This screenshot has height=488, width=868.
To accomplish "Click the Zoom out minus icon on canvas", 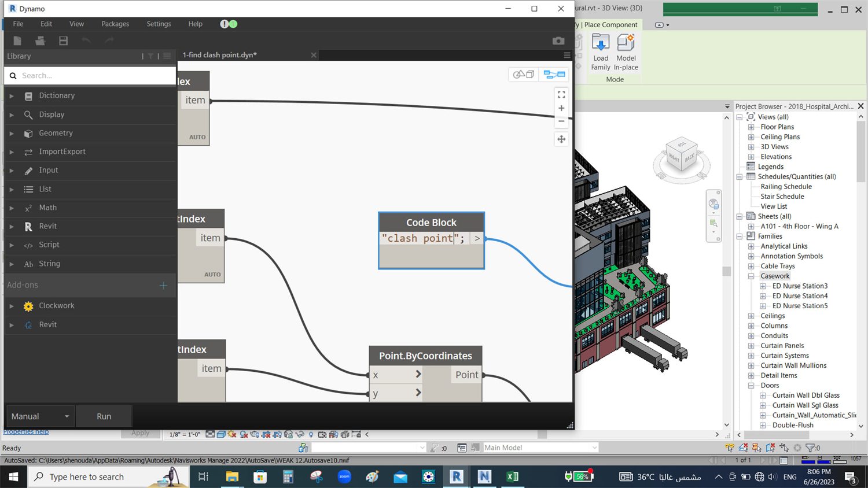I will click(561, 121).
